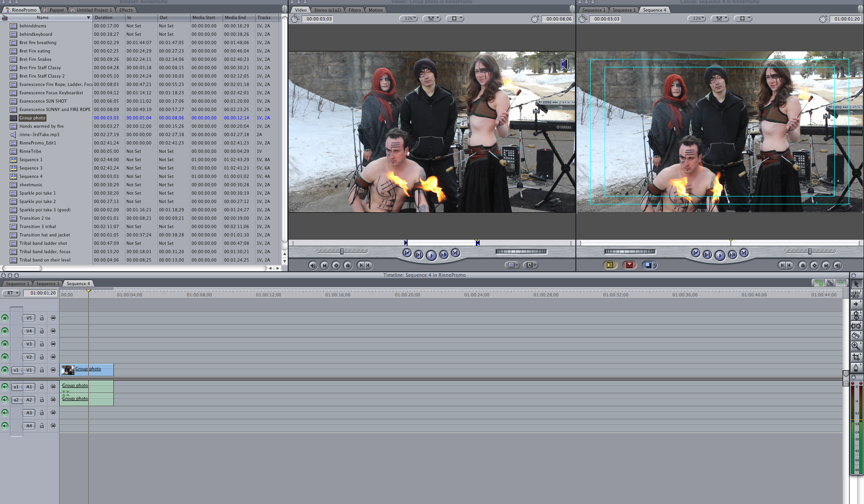Switch to the Effects tab in Browser

tap(126, 10)
